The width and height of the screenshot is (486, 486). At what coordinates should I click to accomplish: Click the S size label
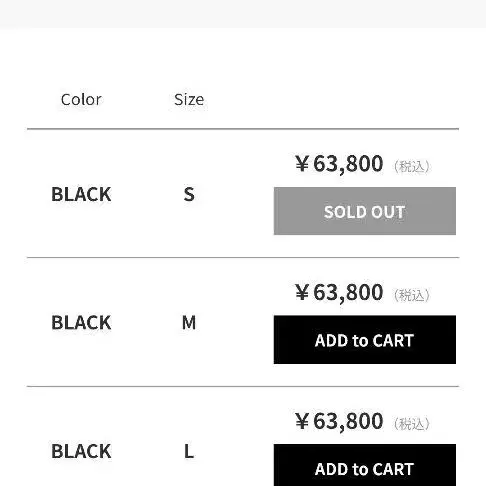point(189,194)
